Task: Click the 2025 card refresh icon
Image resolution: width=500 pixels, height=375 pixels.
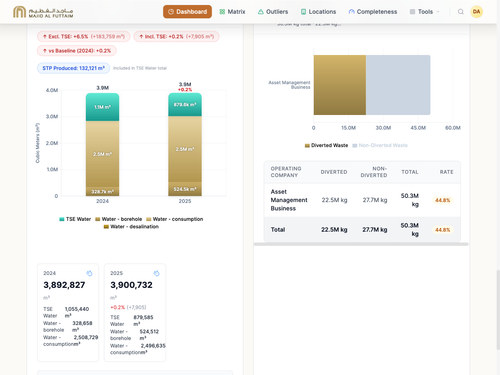Action: point(156,273)
